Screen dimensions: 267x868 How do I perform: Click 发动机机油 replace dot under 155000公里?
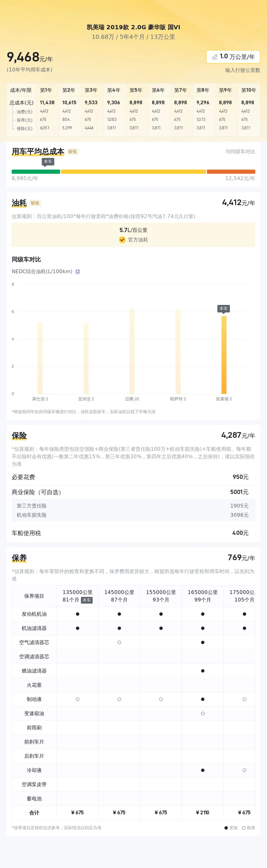[161, 614]
